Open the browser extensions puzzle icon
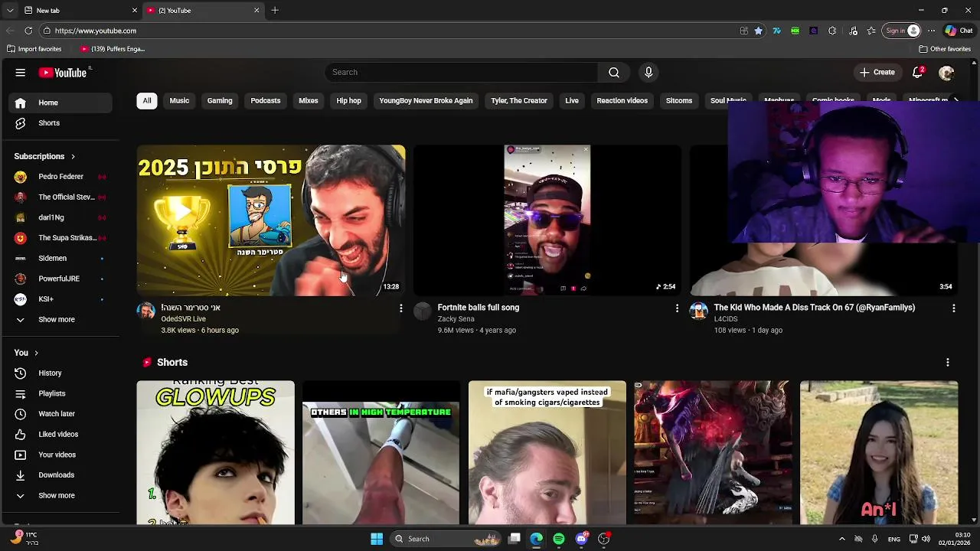The height and width of the screenshot is (551, 980). coord(832,31)
